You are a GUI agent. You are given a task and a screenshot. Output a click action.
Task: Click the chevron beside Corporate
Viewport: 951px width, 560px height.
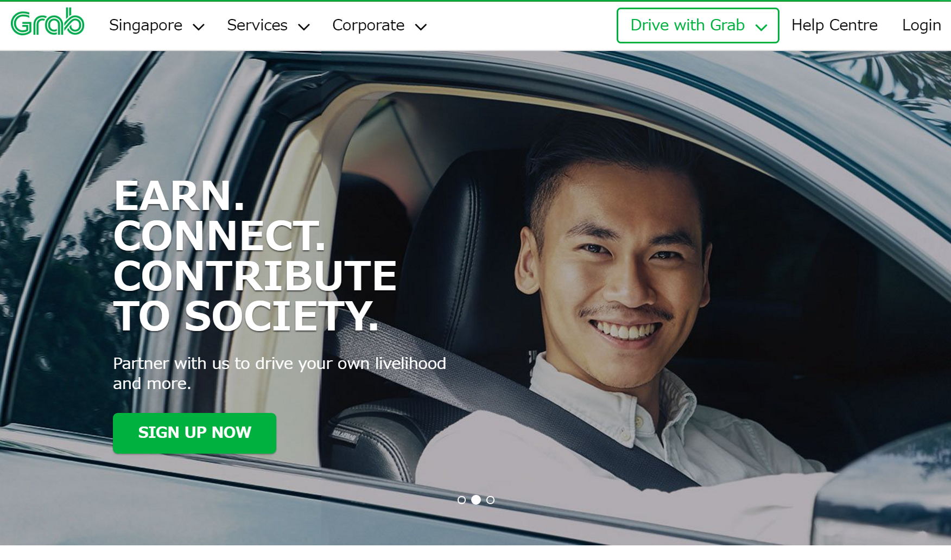click(421, 27)
